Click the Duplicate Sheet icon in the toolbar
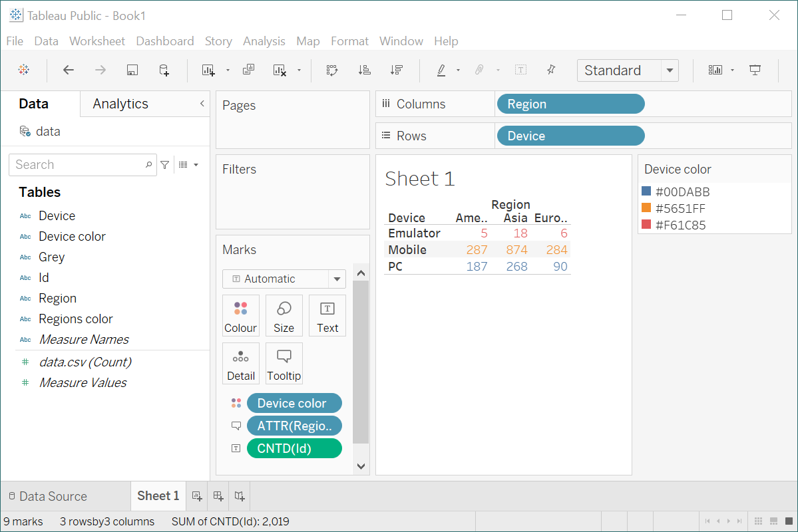Viewport: 798px width, 532px height. pyautogui.click(x=249, y=70)
